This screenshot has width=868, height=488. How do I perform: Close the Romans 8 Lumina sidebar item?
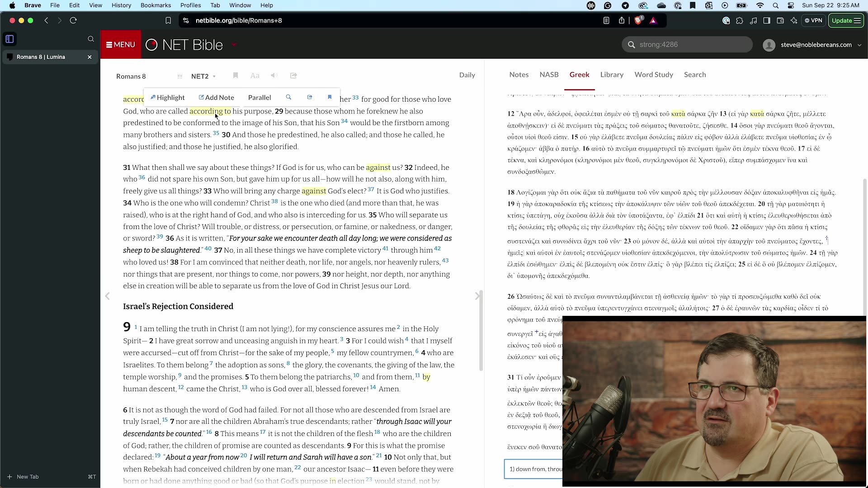[90, 57]
